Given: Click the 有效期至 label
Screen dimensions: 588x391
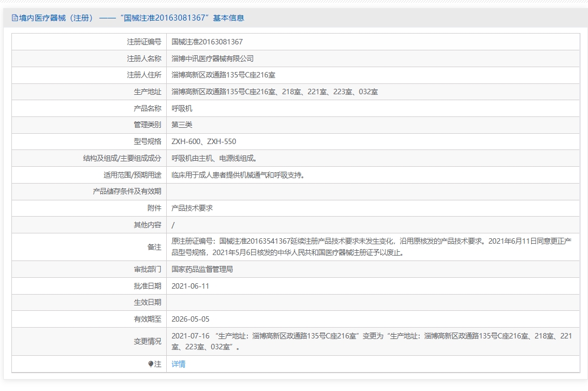Looking at the screenshot, I should click(147, 320).
